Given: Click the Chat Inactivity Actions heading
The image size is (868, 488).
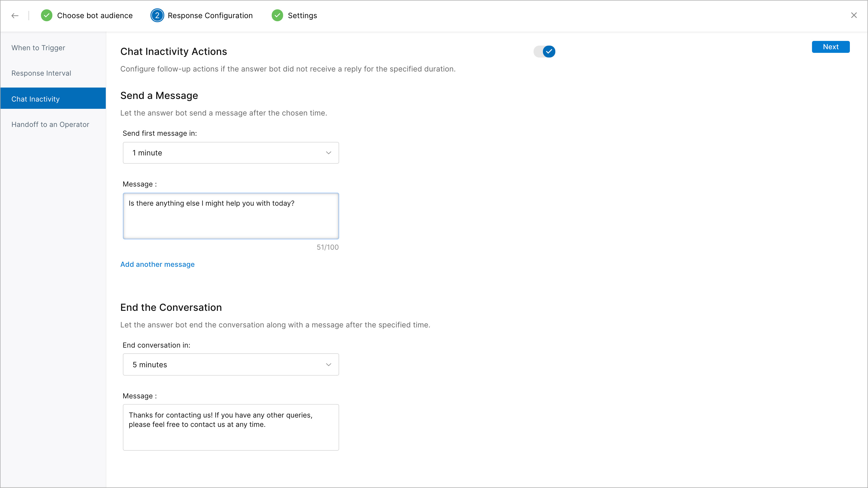Looking at the screenshot, I should point(173,52).
